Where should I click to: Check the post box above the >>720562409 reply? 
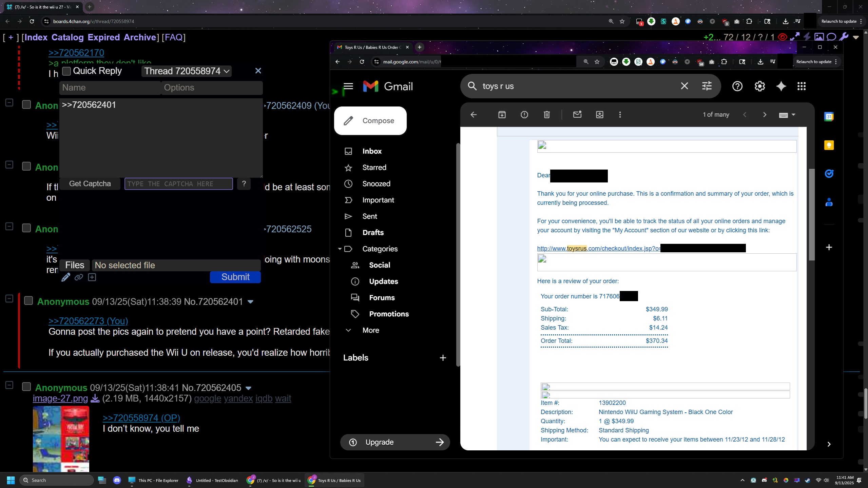[x=26, y=104]
